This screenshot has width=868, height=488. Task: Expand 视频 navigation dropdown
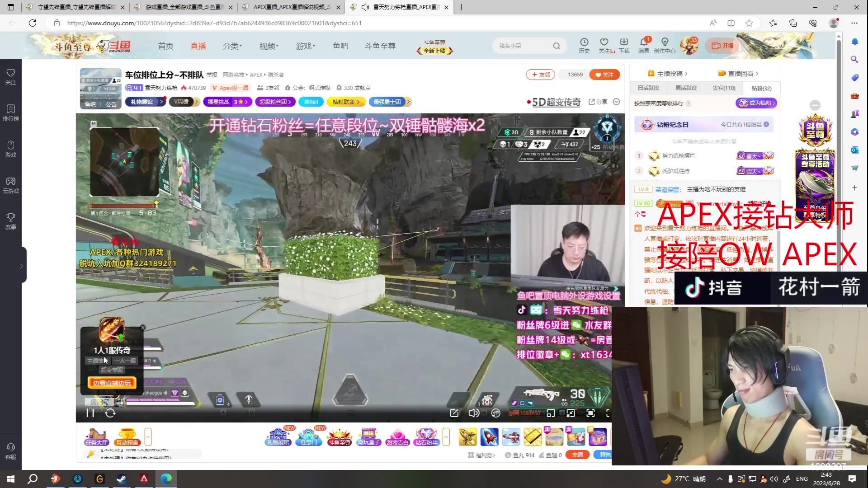[269, 46]
